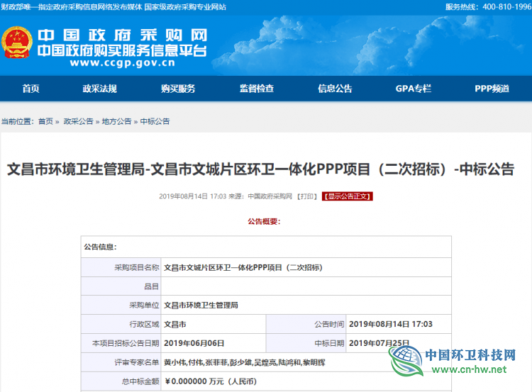Click the hotline number 400-810-1996

tap(507, 7)
